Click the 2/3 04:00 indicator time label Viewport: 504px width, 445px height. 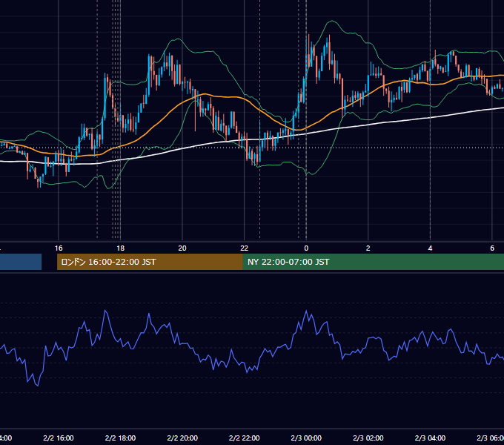pyautogui.click(x=430, y=438)
